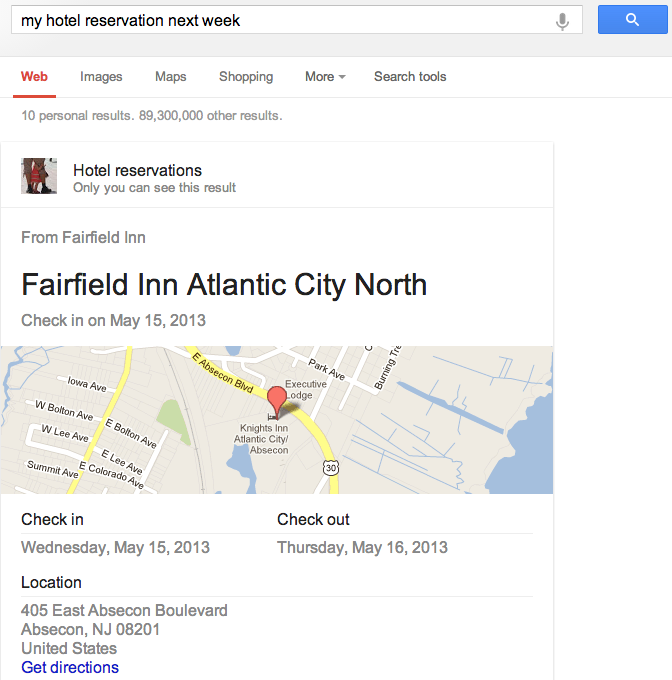Click the Fairfield Inn Atlantic City North title
Image resolution: width=672 pixels, height=680 pixels.
point(224,285)
